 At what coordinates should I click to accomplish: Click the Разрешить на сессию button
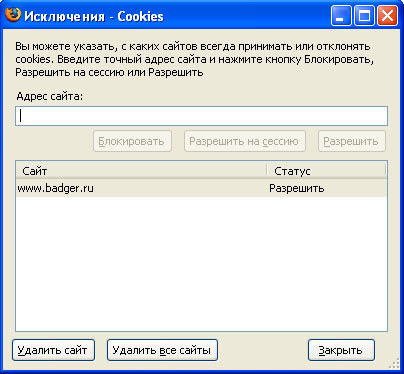click(245, 141)
